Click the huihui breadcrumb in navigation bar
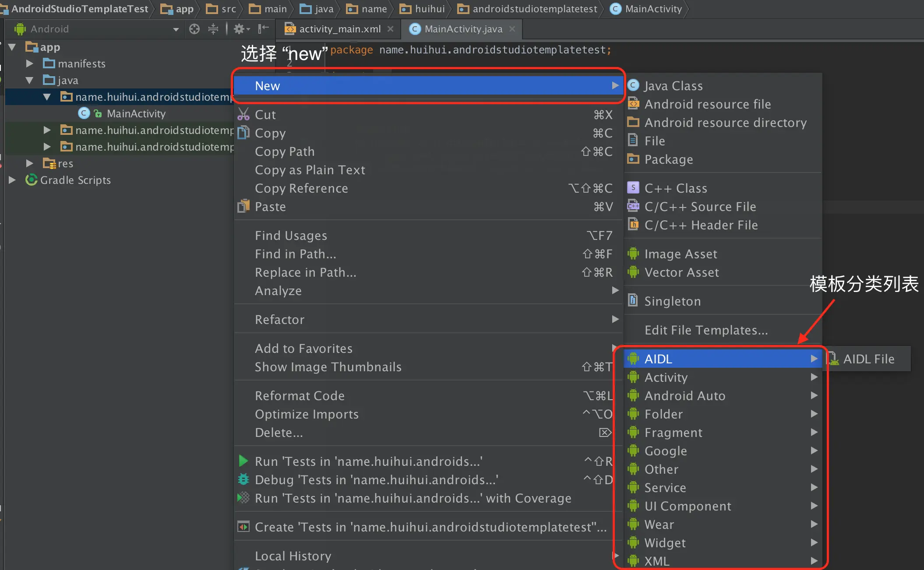The width and height of the screenshot is (924, 570). (429, 9)
